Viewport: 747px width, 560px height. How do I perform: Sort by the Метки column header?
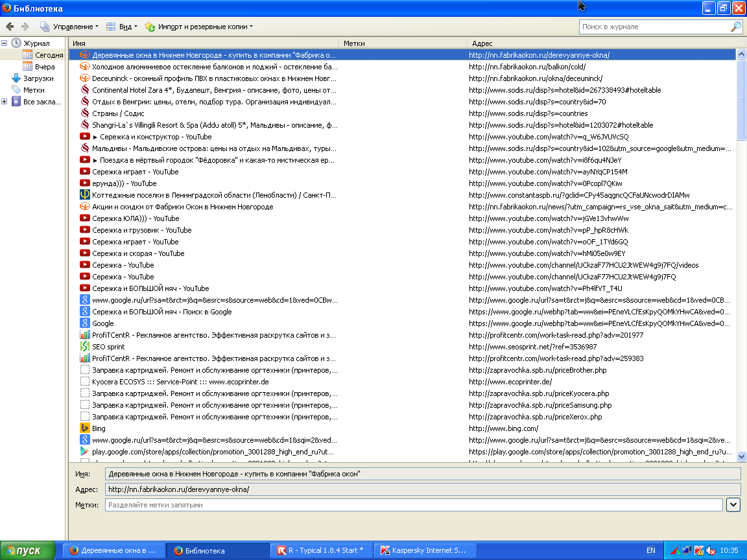tap(403, 43)
